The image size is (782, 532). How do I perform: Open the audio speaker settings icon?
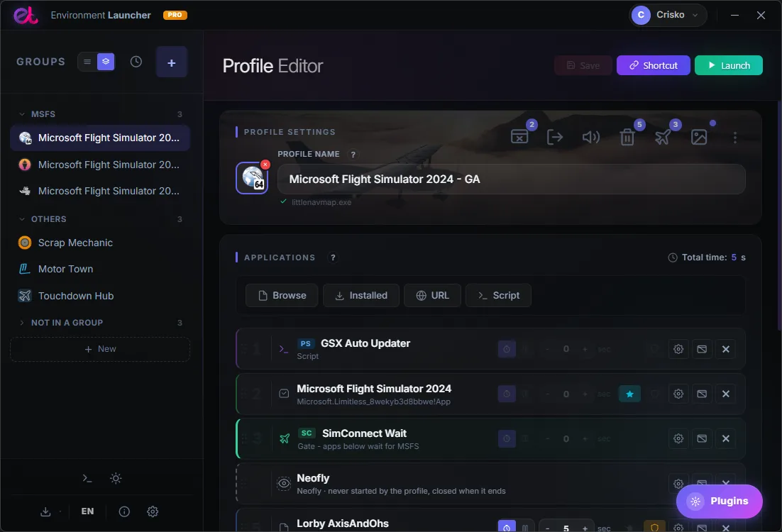(591, 137)
